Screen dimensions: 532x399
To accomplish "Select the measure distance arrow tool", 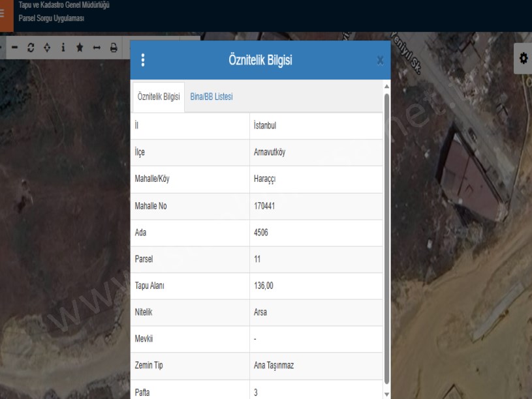I will pos(97,48).
